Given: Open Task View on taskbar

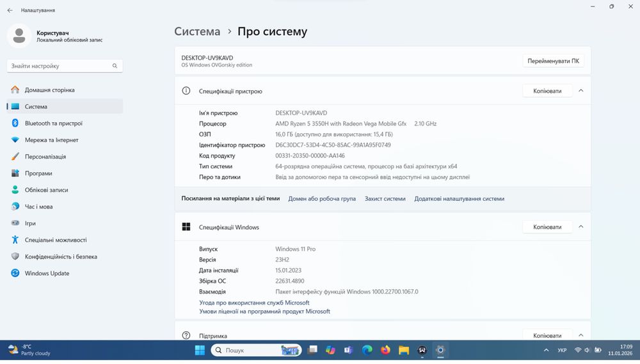Looking at the screenshot, I should [313, 350].
